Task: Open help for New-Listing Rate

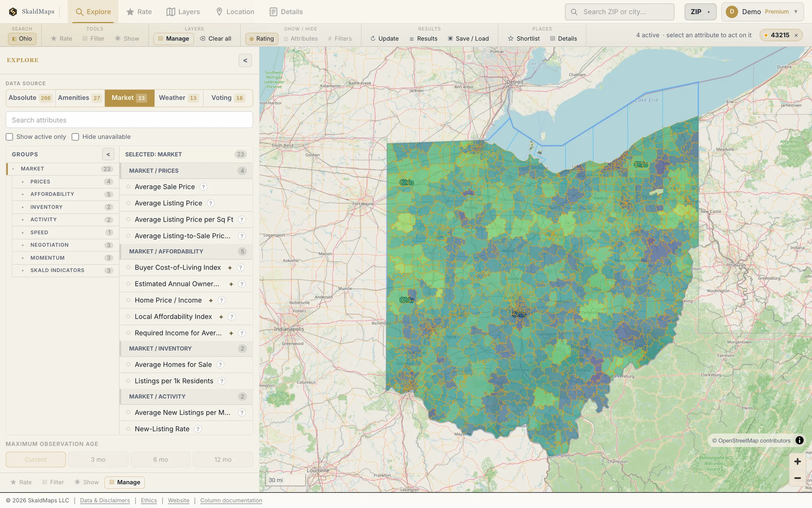Action: pos(198,429)
